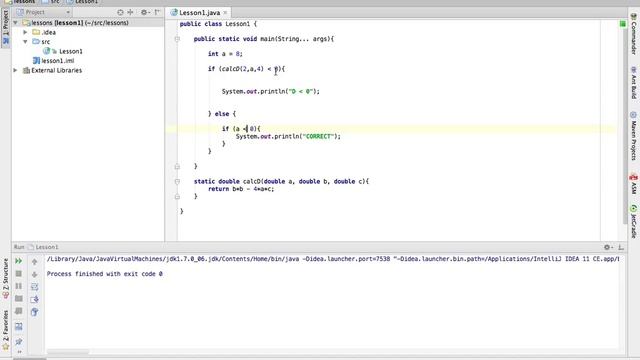
Task: Select the .idea folder in tree
Action: [49, 32]
